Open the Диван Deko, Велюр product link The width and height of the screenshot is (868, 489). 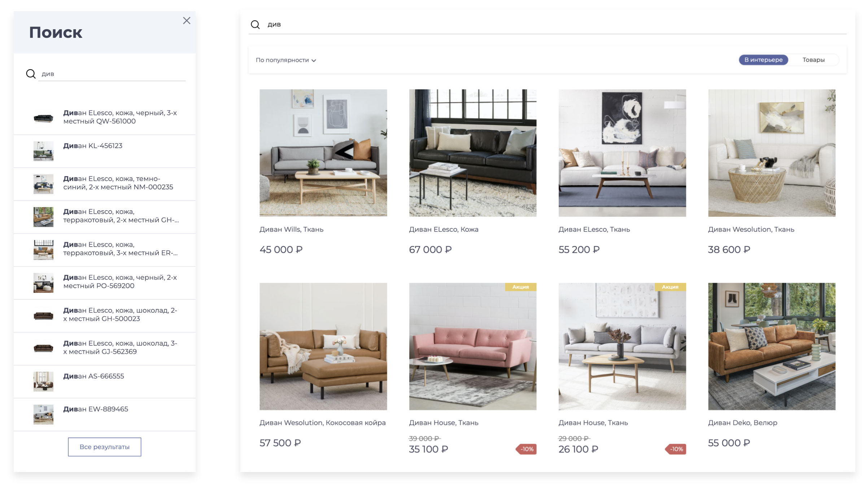click(x=742, y=423)
